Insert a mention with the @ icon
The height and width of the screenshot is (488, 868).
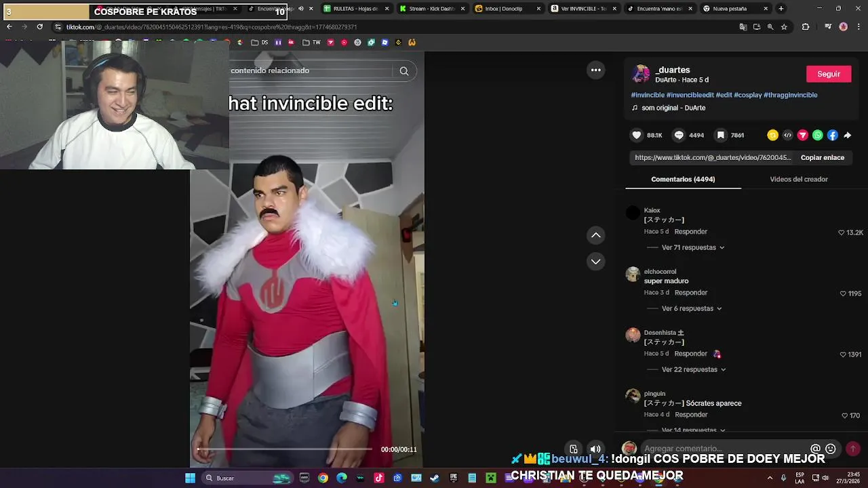[x=815, y=449]
